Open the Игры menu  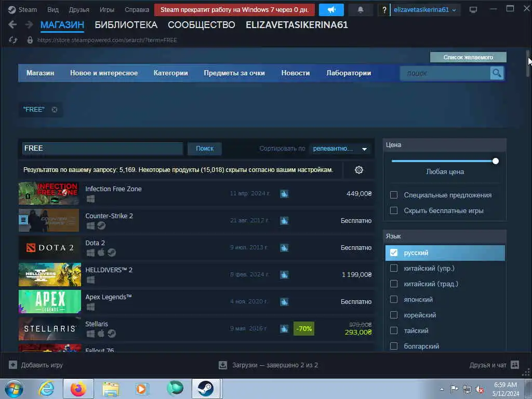pyautogui.click(x=107, y=9)
